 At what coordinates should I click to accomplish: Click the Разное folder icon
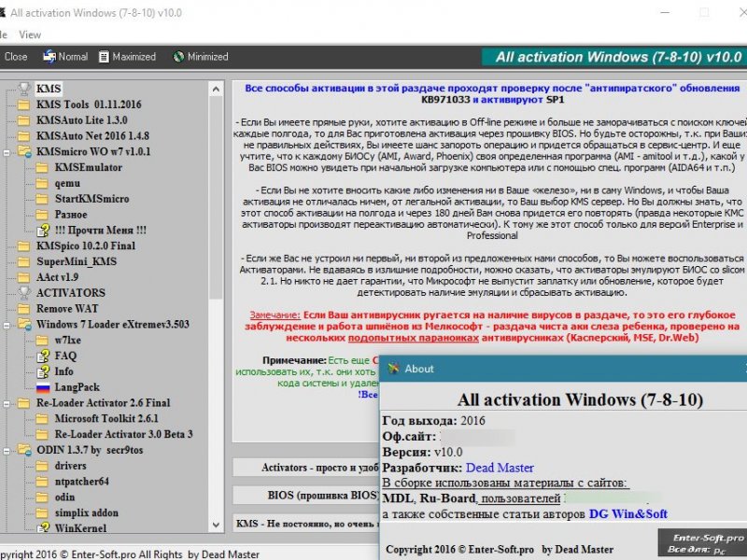click(42, 215)
